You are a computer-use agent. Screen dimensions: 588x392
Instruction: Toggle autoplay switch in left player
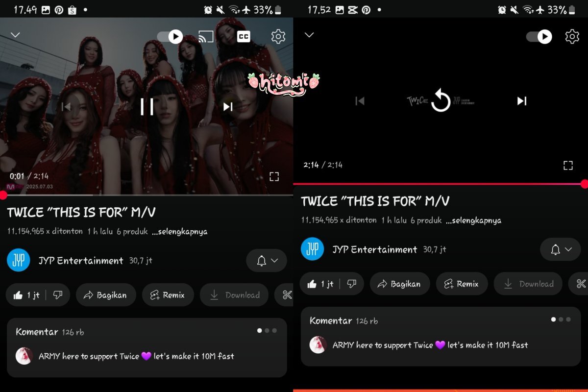[170, 37]
